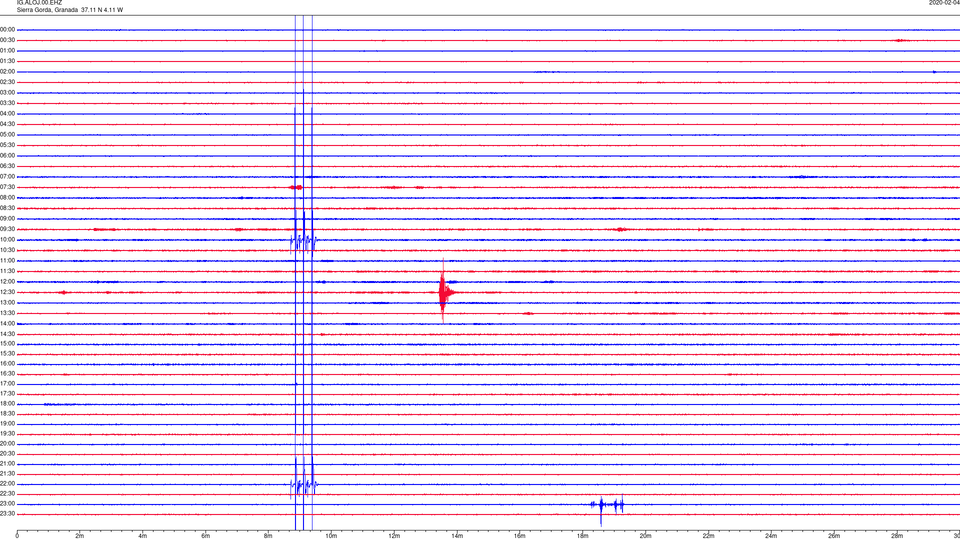Select the 17:30 time row label
Screen dimensions: 960x540
pos(7,394)
